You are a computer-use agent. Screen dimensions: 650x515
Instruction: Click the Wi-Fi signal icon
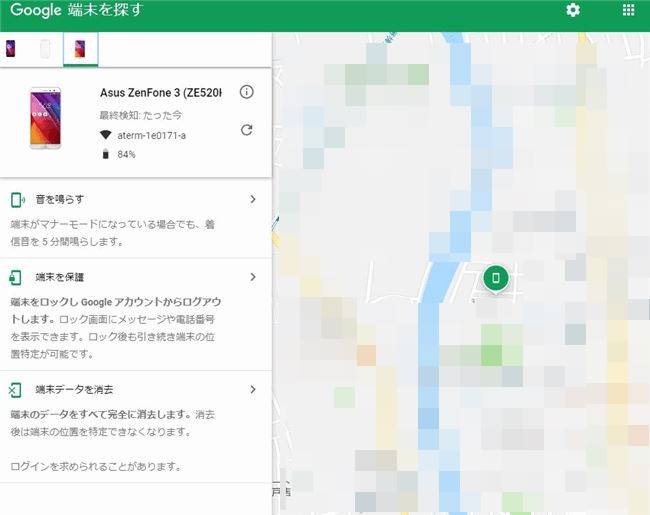pos(106,135)
